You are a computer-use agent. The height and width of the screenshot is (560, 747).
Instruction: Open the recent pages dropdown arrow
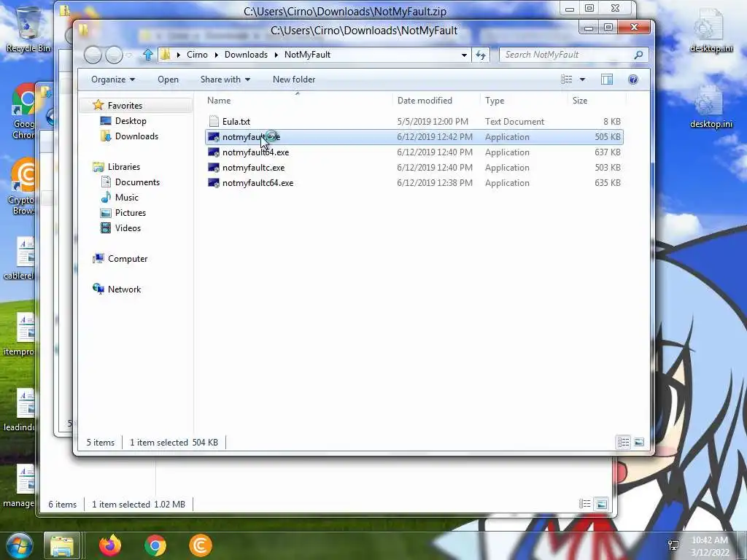129,55
